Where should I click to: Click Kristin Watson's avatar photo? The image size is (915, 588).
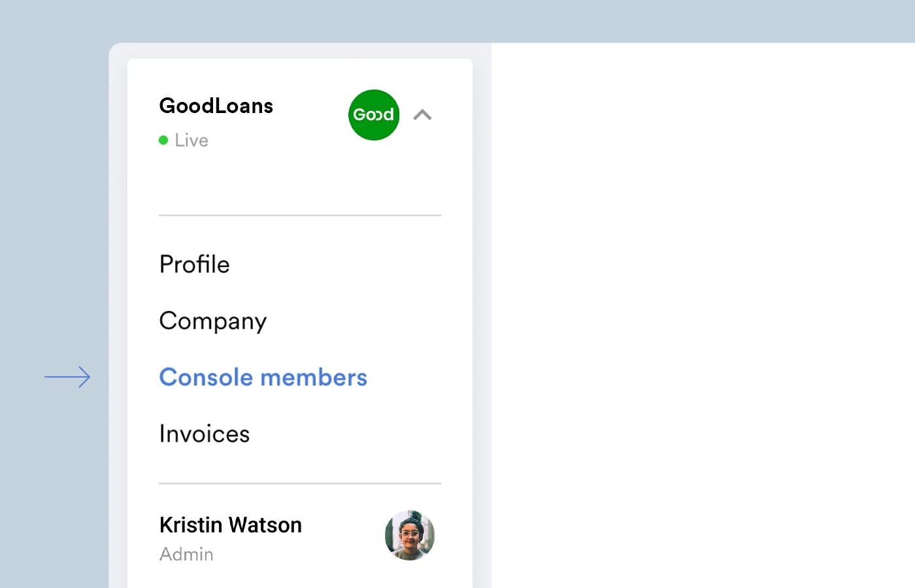point(410,536)
